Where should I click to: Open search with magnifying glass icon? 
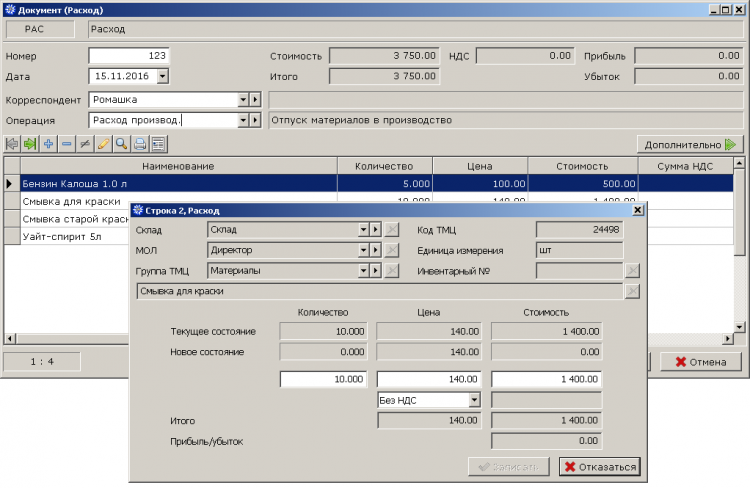pos(121,144)
